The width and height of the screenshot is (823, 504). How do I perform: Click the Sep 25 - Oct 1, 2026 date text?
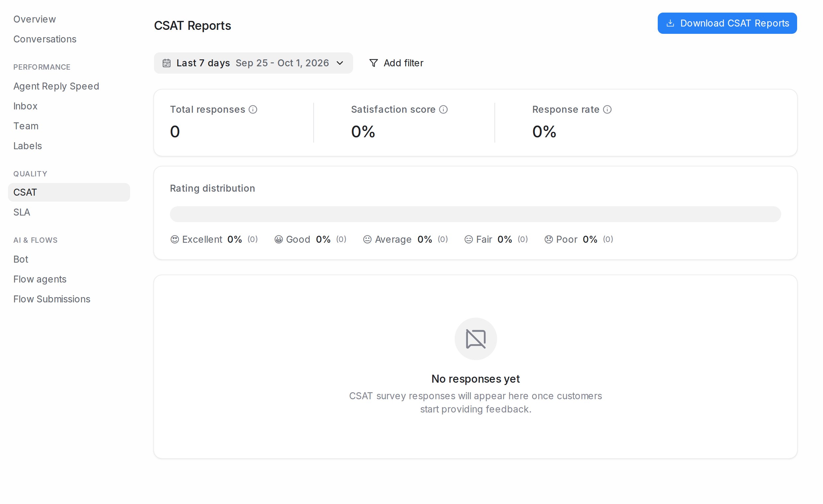click(x=282, y=63)
